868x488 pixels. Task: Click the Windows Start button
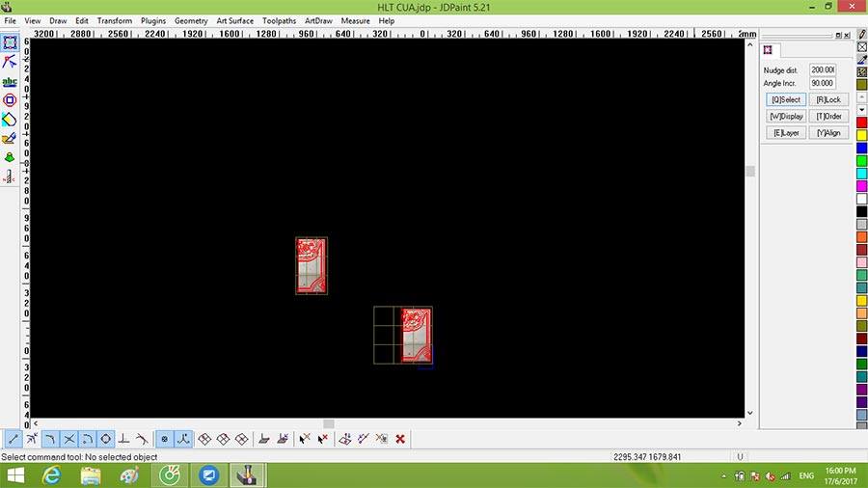pyautogui.click(x=15, y=475)
